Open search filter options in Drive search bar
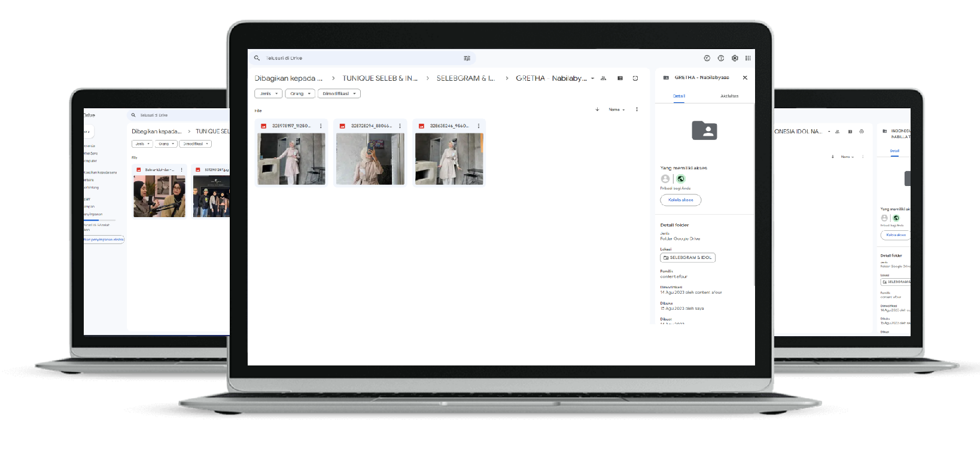The height and width of the screenshot is (451, 980). click(x=467, y=58)
